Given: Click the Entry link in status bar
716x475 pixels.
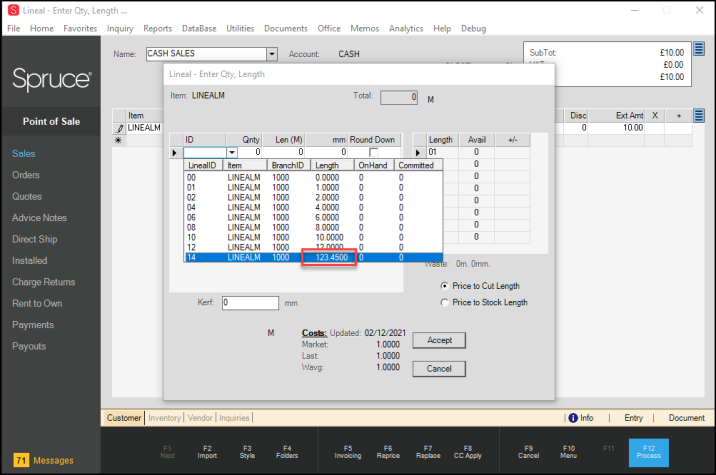Looking at the screenshot, I should 633,418.
